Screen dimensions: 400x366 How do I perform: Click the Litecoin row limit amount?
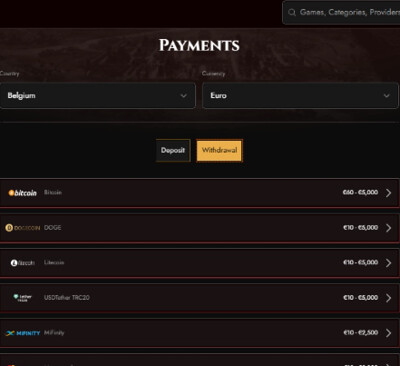pos(361,262)
